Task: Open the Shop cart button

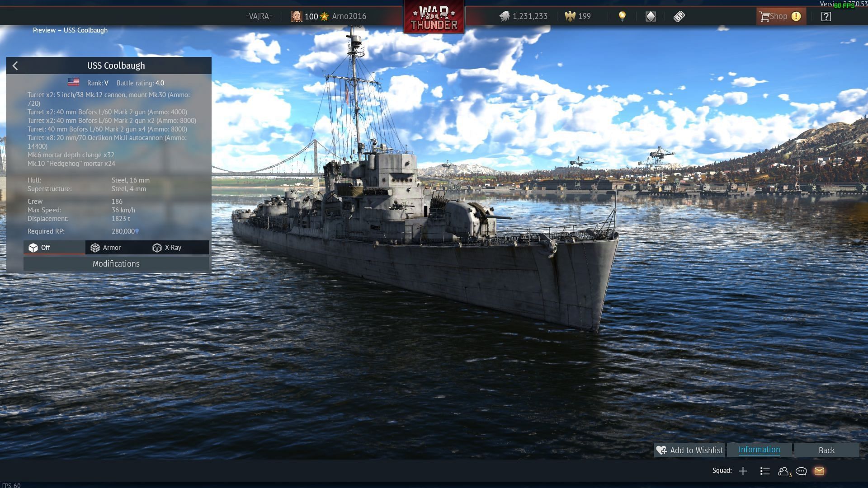Action: (781, 17)
